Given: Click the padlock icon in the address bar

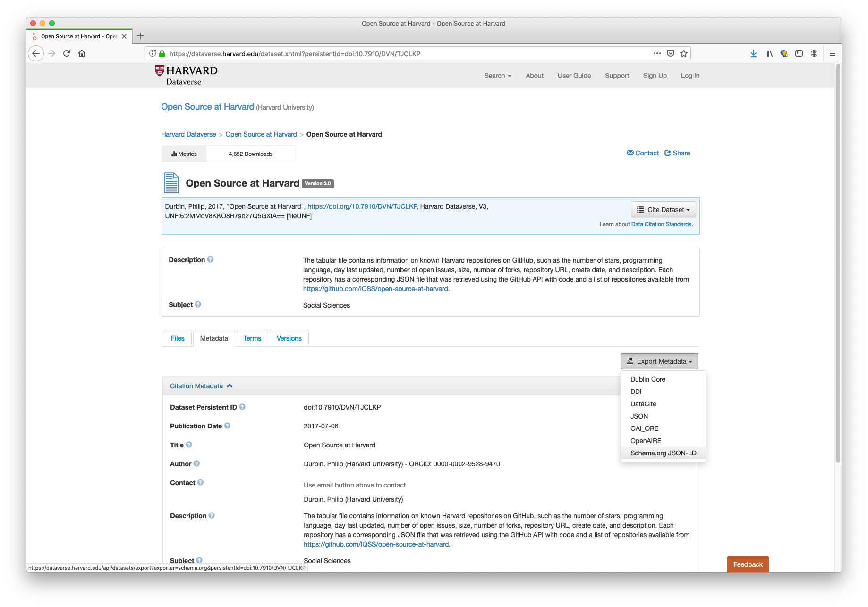Looking at the screenshot, I should (x=161, y=53).
